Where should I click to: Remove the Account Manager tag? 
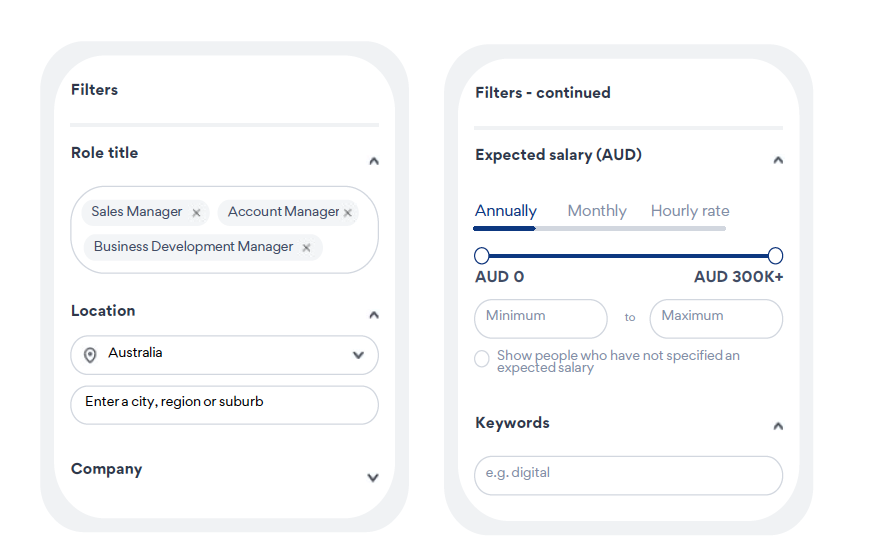point(348,213)
